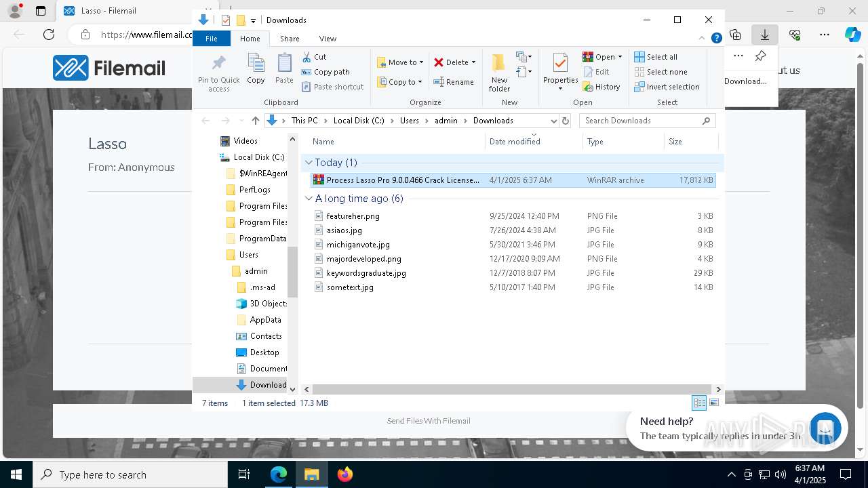Click the Properties icon
Viewport: 868px width, 488px height.
pyautogui.click(x=560, y=64)
